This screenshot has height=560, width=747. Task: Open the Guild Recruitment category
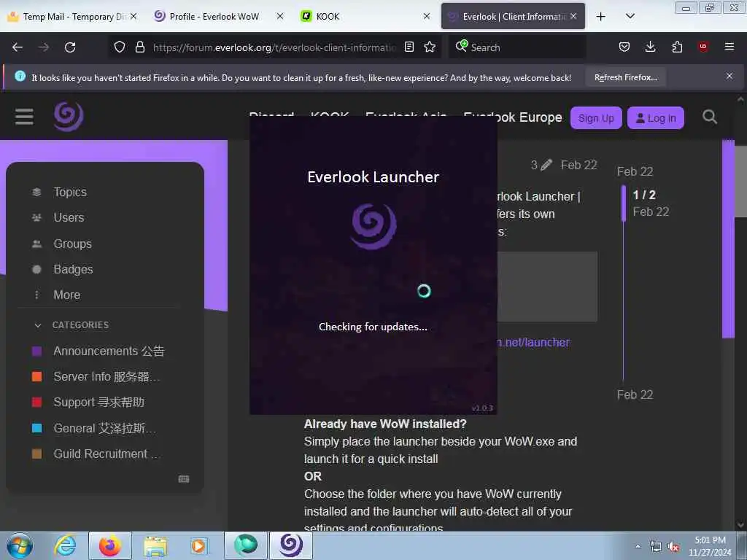pos(105,454)
